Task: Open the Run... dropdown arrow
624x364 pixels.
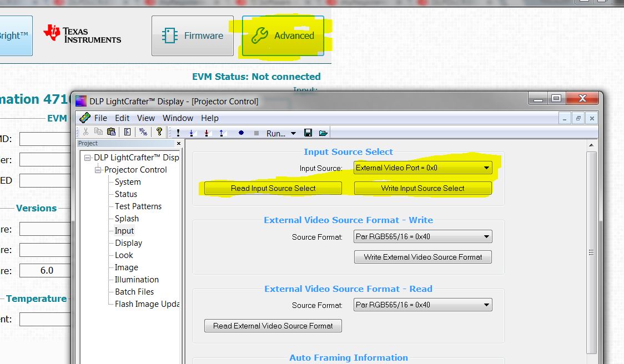Action: tap(293, 133)
